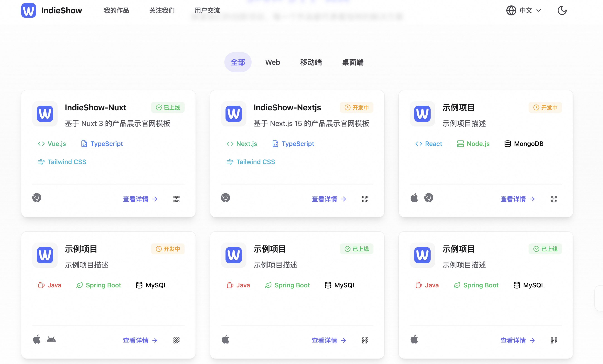Filter projects by 桌面端 tab
Image resolution: width=603 pixels, height=364 pixels.
click(353, 62)
